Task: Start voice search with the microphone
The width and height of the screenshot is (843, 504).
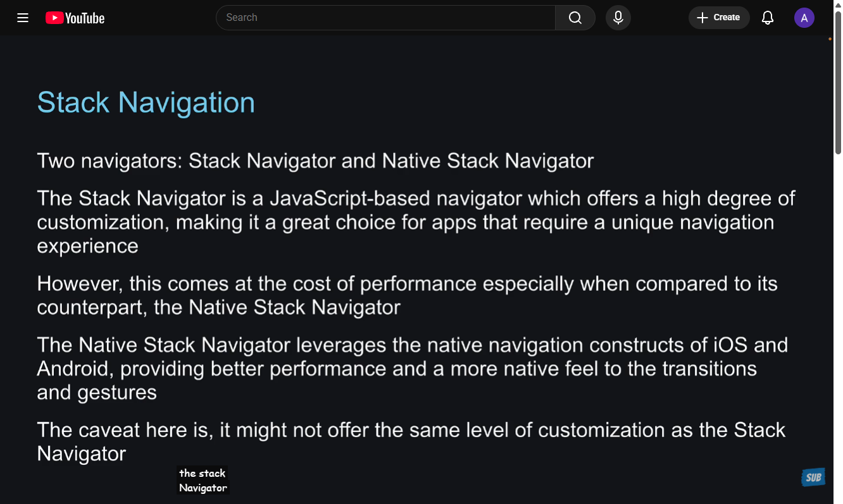Action: [618, 18]
